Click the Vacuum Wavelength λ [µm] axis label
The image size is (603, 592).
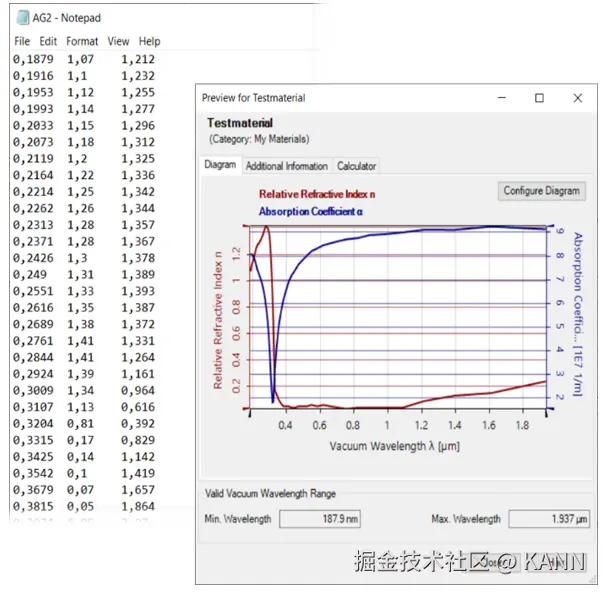[395, 446]
